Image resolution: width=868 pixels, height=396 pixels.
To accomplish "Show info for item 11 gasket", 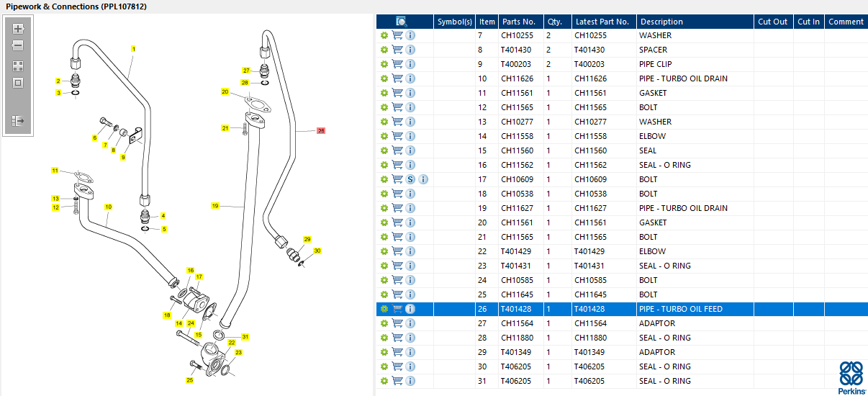I will [x=410, y=93].
